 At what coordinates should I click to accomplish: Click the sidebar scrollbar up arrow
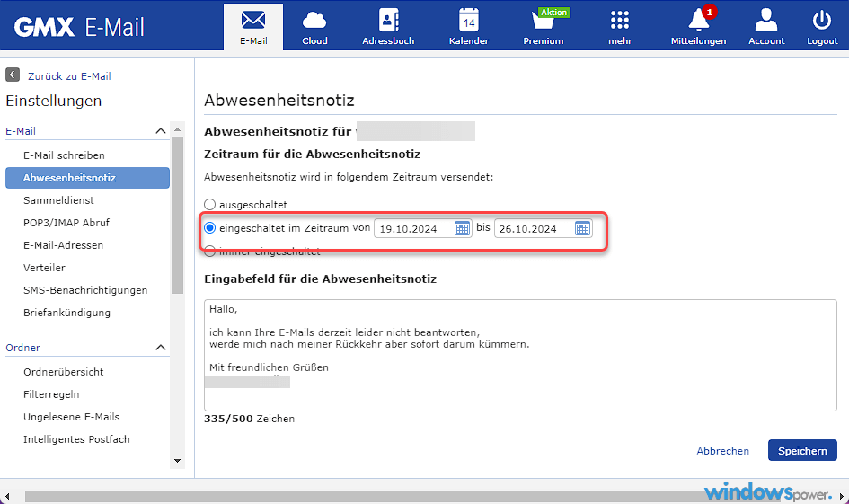coord(177,129)
